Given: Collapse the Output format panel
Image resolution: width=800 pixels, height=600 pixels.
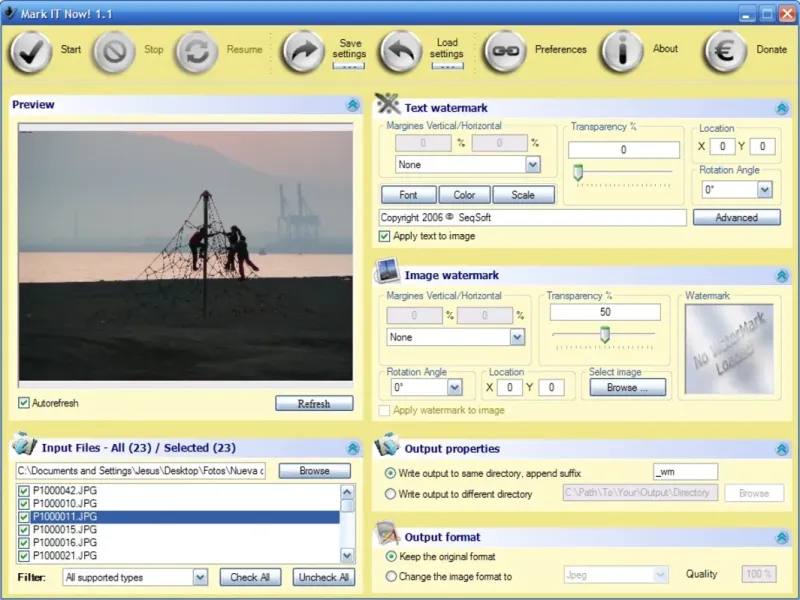Looking at the screenshot, I should point(782,538).
